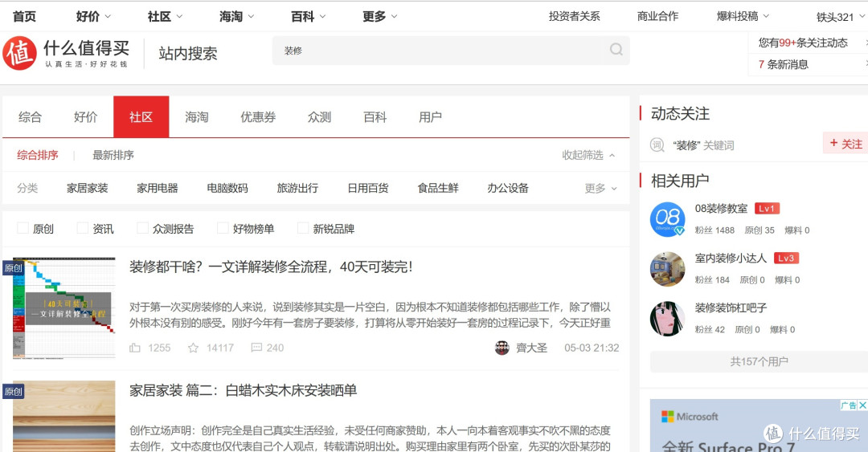
Task: Open the 白蜡木实木床 article thumbnail
Action: point(64,416)
